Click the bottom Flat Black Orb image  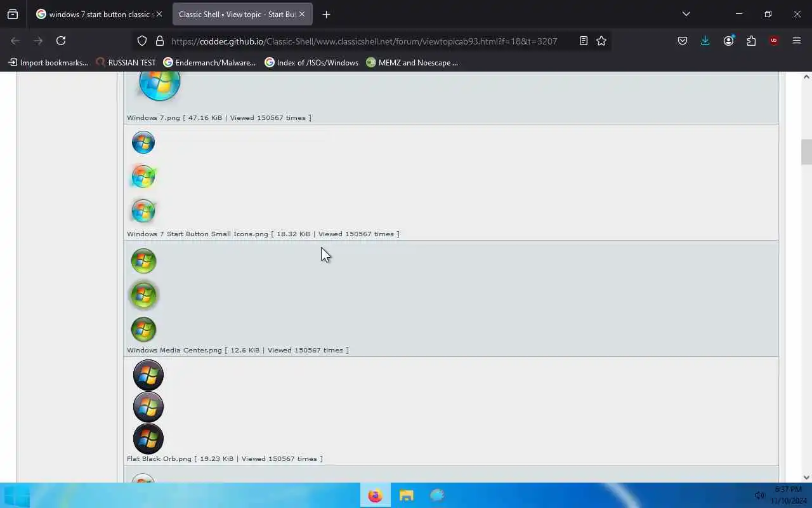point(148,439)
